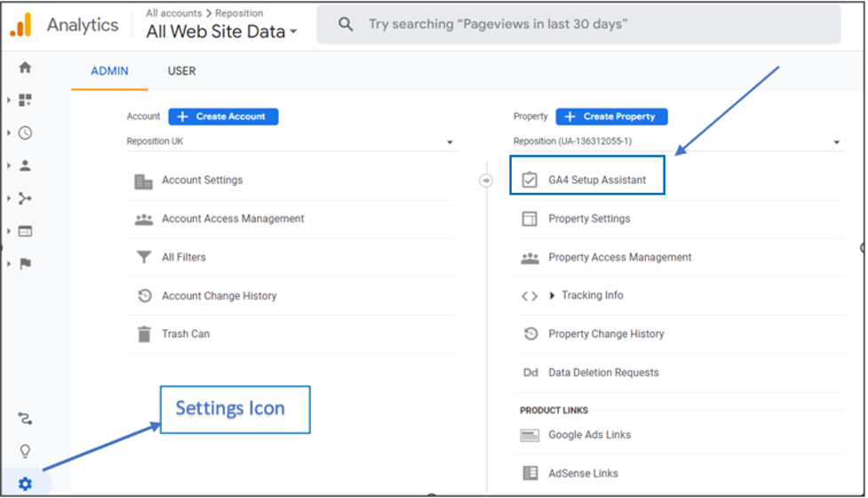Click the Account Settings building icon

144,181
